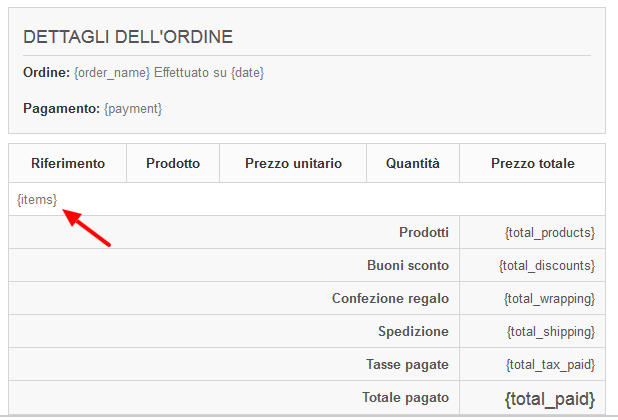Click the DETTAGLI DELL'ORDINE heading
Image resolution: width=618 pixels, height=420 pixels.
(128, 37)
